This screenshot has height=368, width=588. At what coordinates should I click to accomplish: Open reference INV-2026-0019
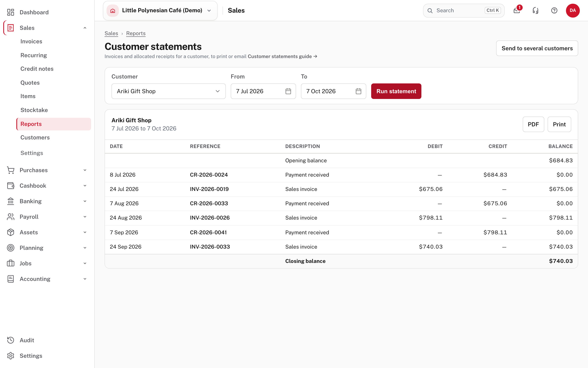209,189
